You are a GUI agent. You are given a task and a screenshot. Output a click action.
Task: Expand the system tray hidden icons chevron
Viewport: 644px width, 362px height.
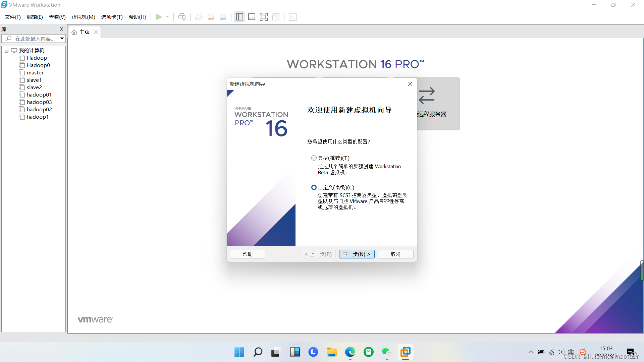[531, 352]
